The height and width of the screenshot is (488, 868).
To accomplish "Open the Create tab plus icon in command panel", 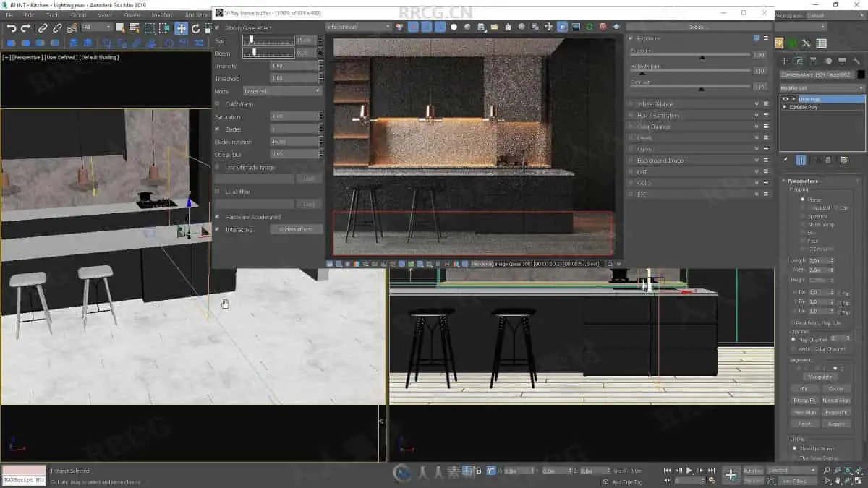I will (784, 61).
